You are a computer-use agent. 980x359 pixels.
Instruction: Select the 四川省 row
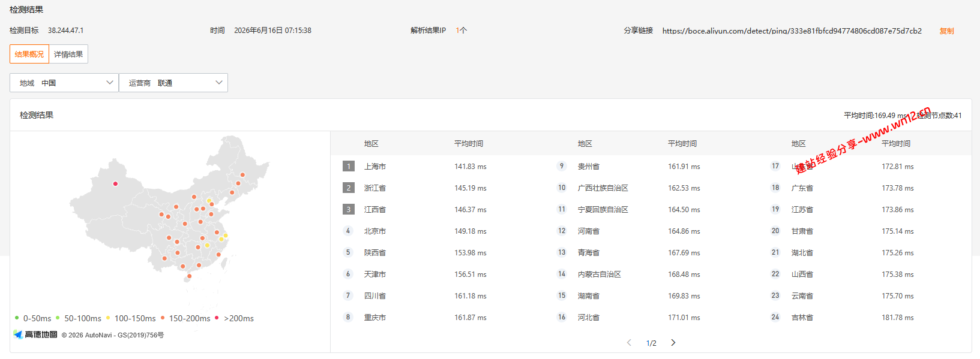click(x=437, y=295)
